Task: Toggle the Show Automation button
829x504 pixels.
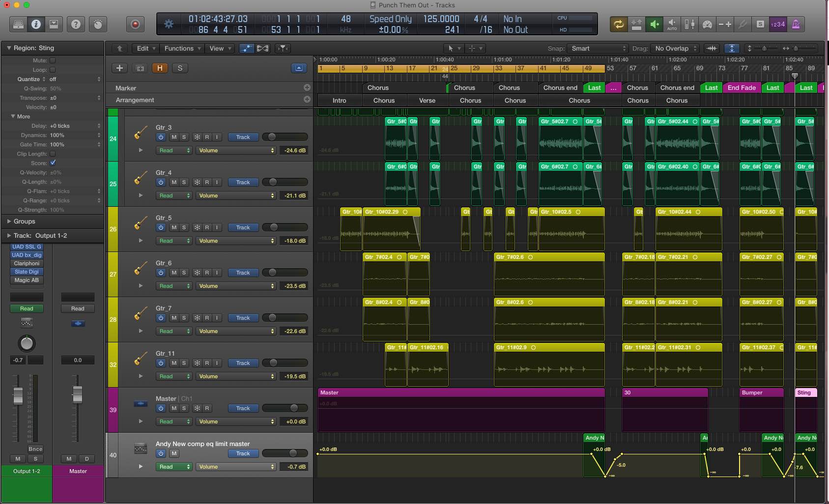Action: [x=246, y=48]
